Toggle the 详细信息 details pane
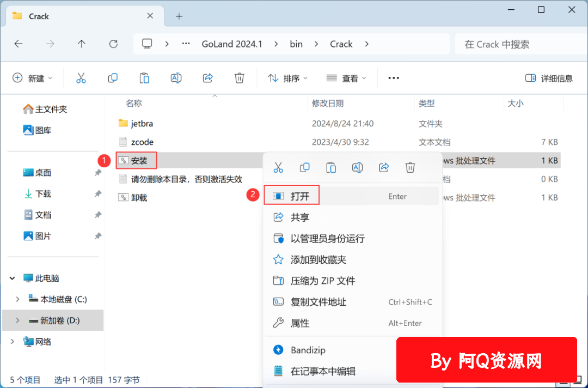 click(549, 78)
